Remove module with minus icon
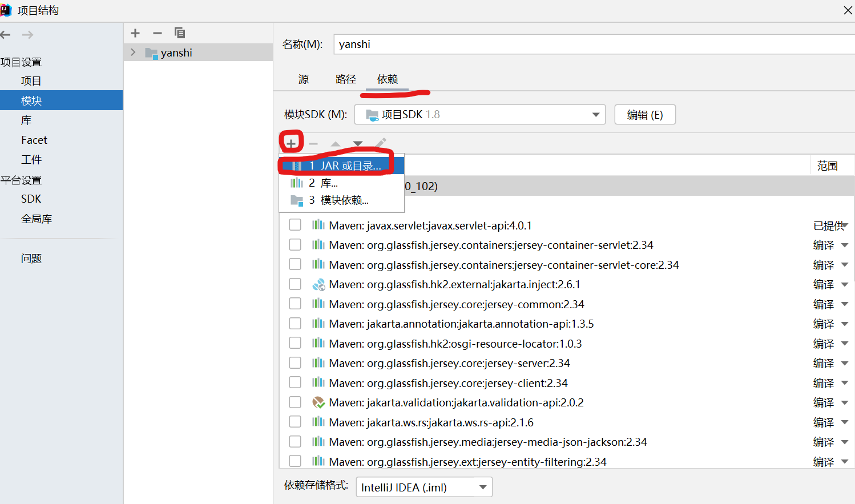 click(x=158, y=33)
